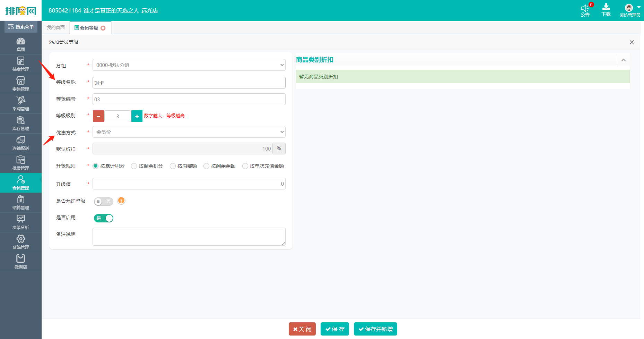644x339 pixels.
Task: Click the 保存并新增 button
Action: coord(375,329)
